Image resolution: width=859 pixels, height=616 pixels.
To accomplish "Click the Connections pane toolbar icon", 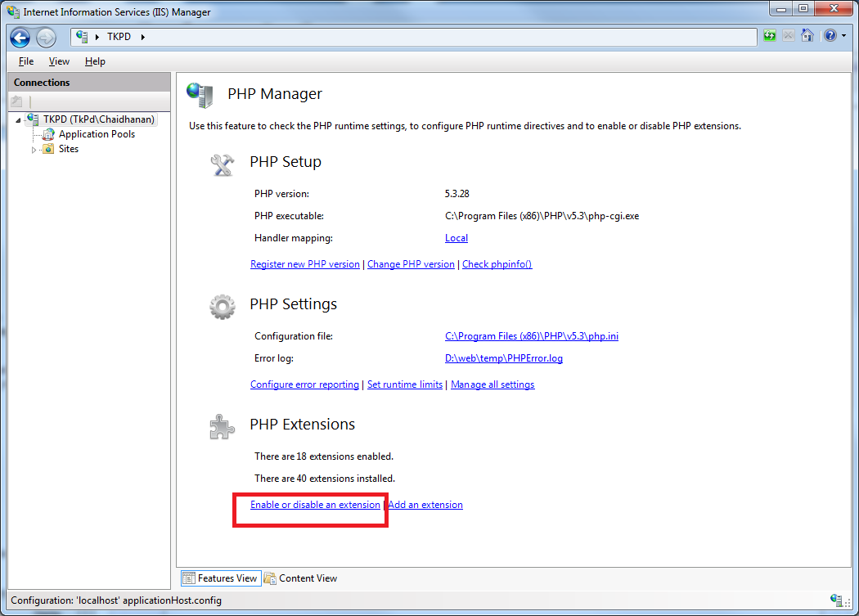I will tap(17, 101).
